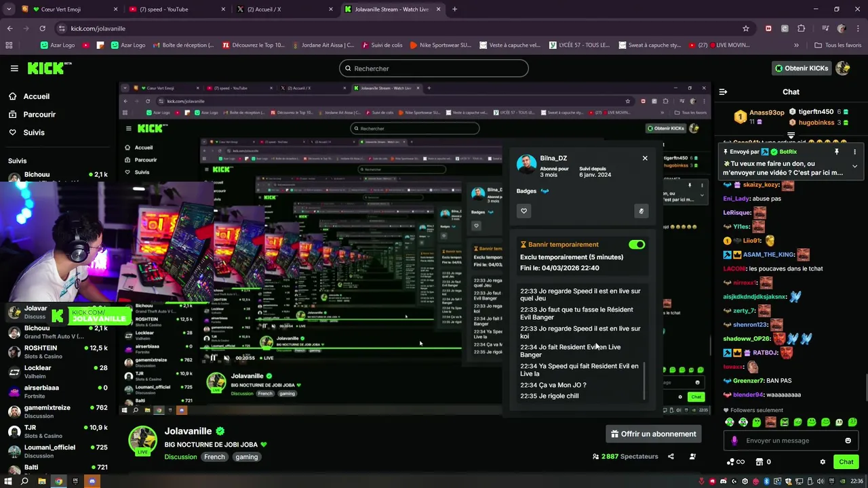Expand the chat leaderboard arrow
The width and height of the screenshot is (868, 488).
tap(791, 136)
